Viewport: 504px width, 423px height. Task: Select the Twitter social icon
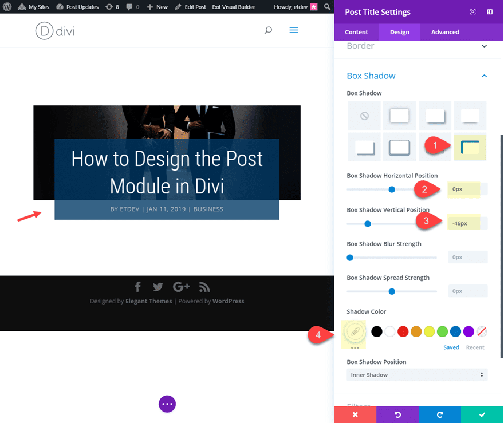coord(158,287)
